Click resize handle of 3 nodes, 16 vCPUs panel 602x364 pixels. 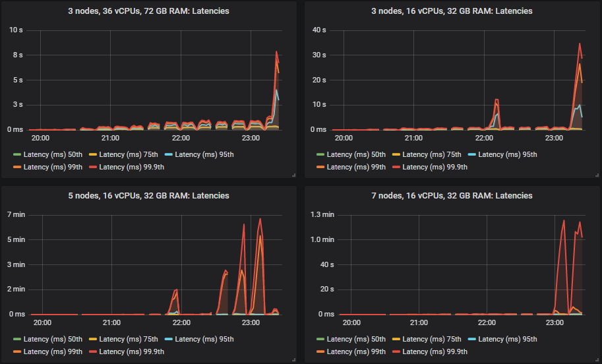tap(596, 175)
